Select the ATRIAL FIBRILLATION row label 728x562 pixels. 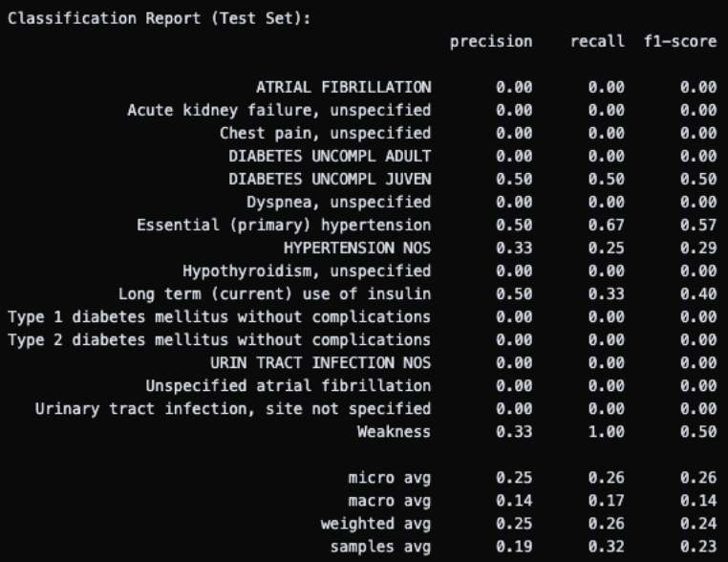[x=343, y=88]
